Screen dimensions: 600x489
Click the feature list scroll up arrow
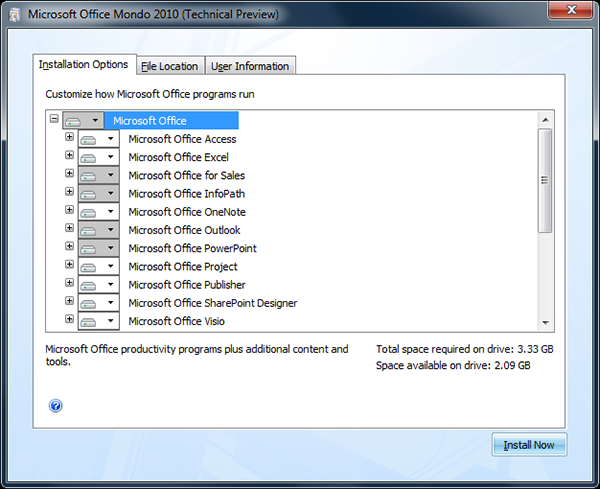[545, 120]
